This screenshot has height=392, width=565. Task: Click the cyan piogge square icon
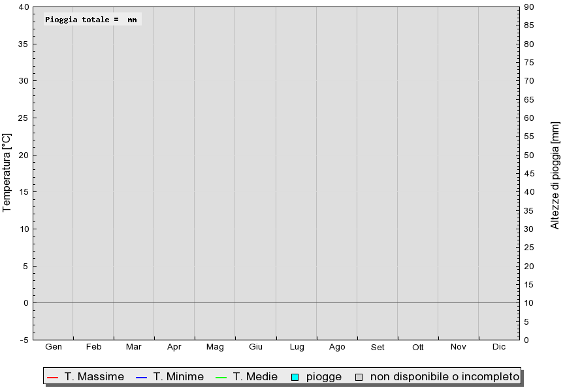click(295, 377)
